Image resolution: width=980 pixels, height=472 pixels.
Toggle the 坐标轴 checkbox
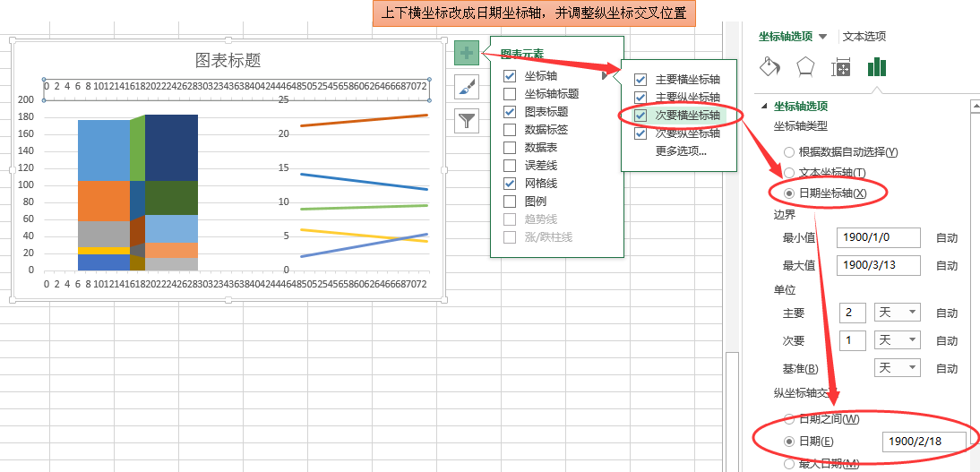510,76
